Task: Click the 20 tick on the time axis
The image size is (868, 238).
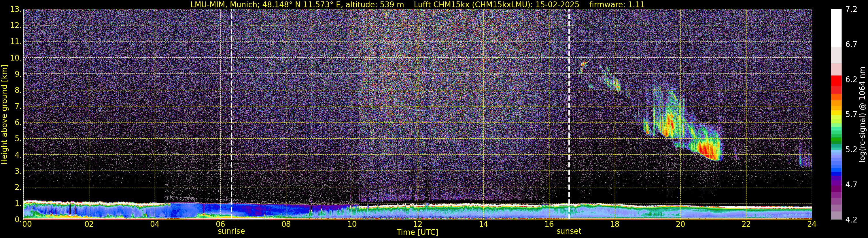Action: click(x=680, y=224)
